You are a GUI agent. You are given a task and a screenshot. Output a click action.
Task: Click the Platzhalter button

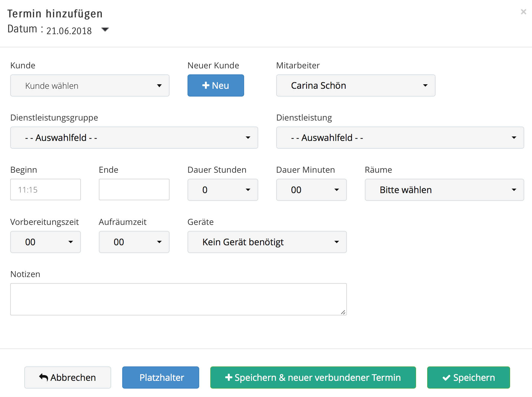pos(161,378)
